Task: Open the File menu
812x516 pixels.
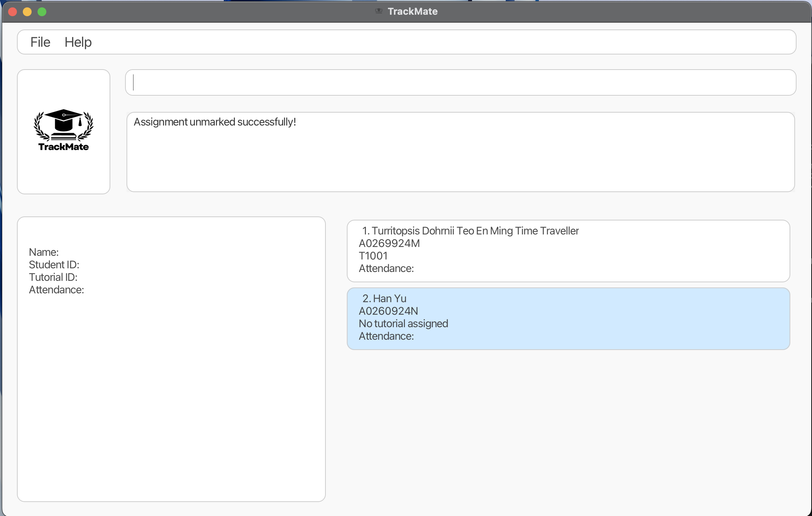Action: pos(40,42)
